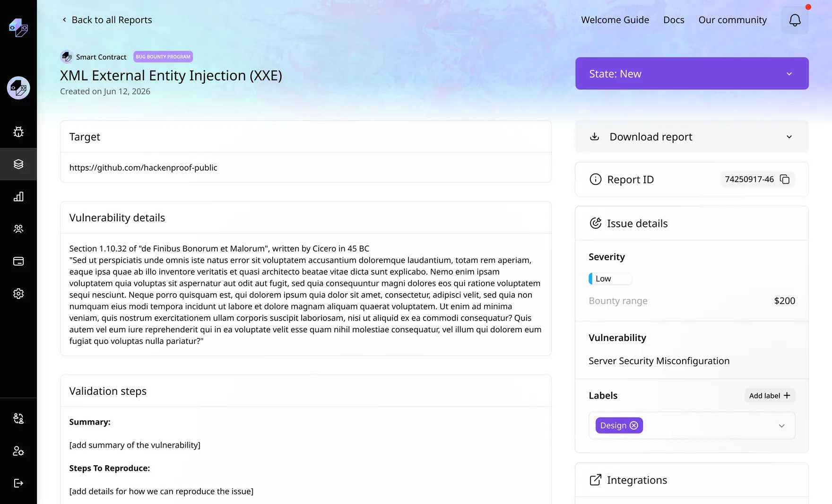Open the bug reports sidebar icon
This screenshot has width=832, height=504.
coord(18,132)
